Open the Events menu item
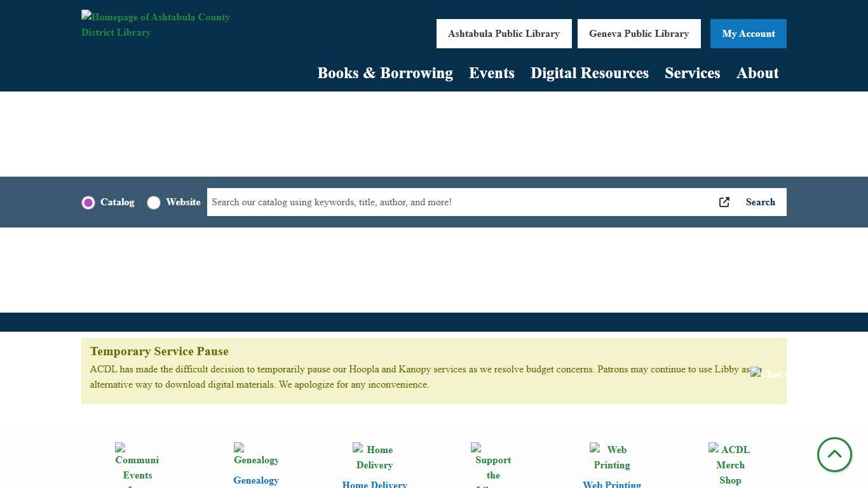Screen dimensions: 868x488 pyautogui.click(x=491, y=73)
